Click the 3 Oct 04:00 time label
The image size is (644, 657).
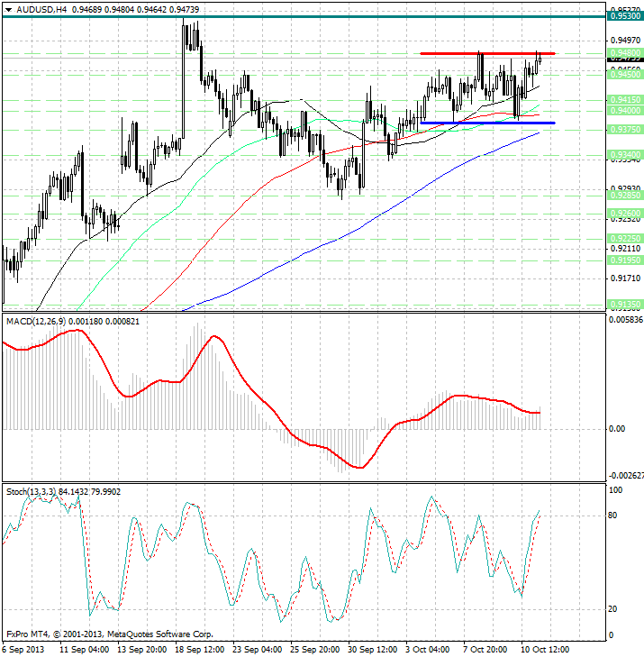[428, 650]
